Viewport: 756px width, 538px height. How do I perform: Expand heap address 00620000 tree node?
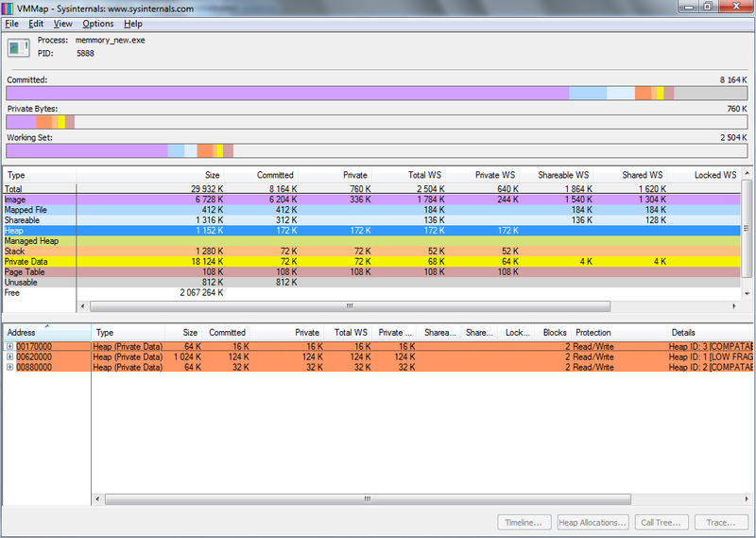[9, 356]
